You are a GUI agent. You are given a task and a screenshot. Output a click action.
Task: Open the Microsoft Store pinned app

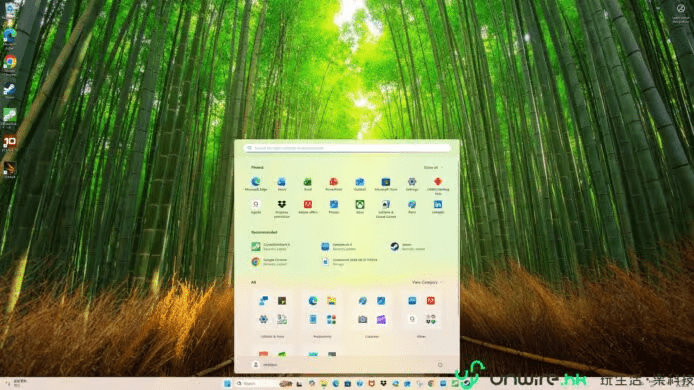pos(386,183)
